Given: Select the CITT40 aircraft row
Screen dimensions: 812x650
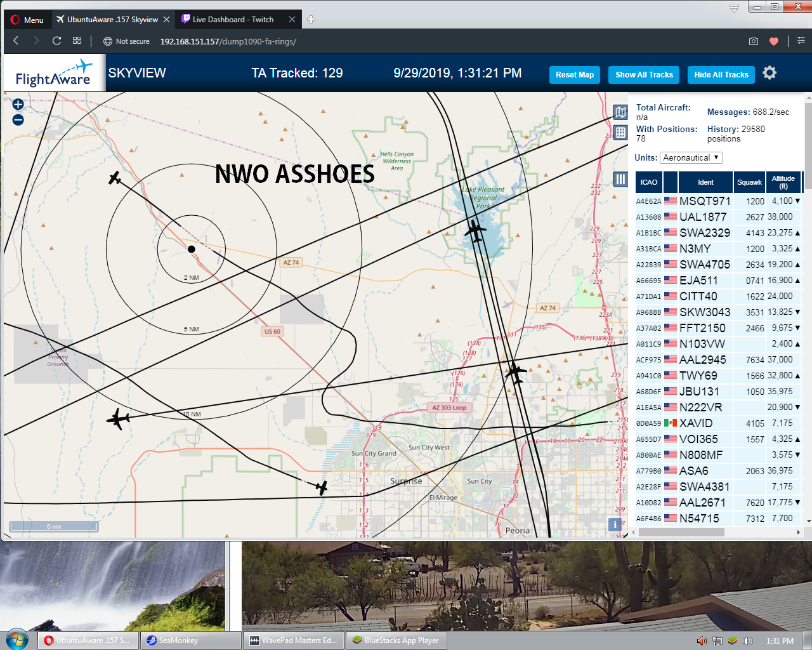Looking at the screenshot, I should pos(718,296).
